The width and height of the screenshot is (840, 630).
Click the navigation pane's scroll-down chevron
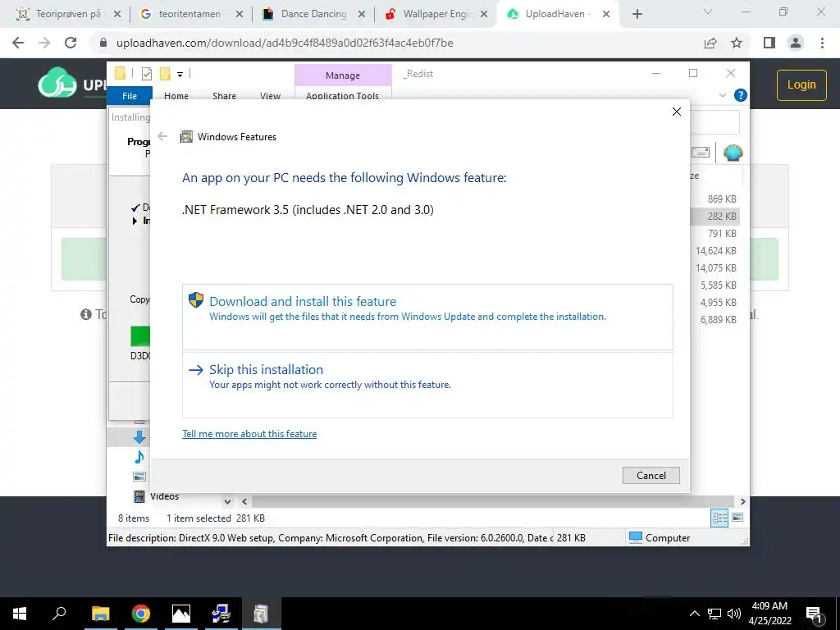pyautogui.click(x=227, y=502)
